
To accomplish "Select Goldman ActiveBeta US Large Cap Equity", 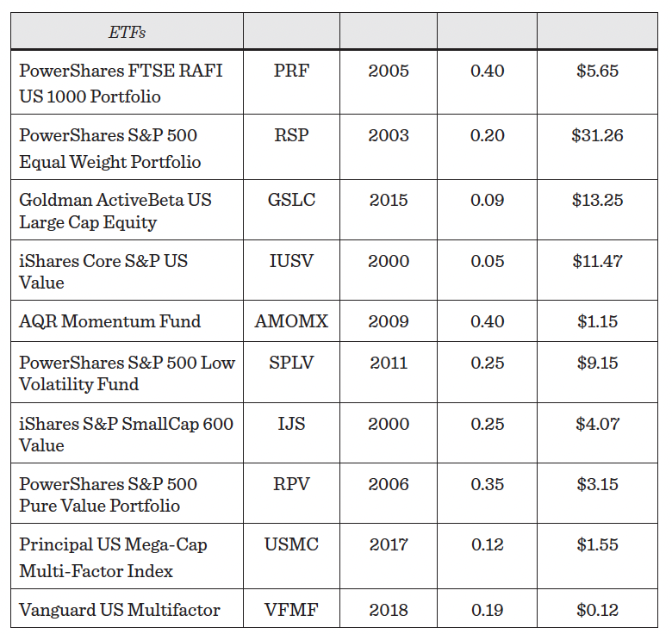I will [115, 211].
